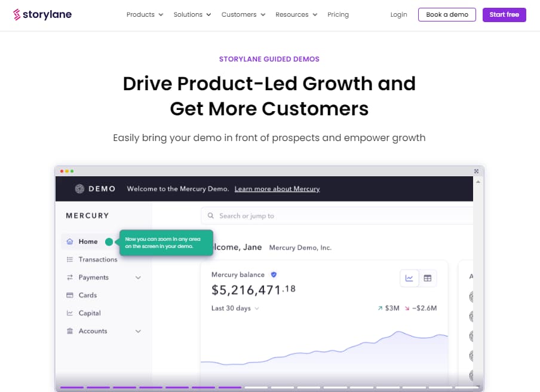
Task: Open Accounts in the sidebar
Action: [93, 331]
